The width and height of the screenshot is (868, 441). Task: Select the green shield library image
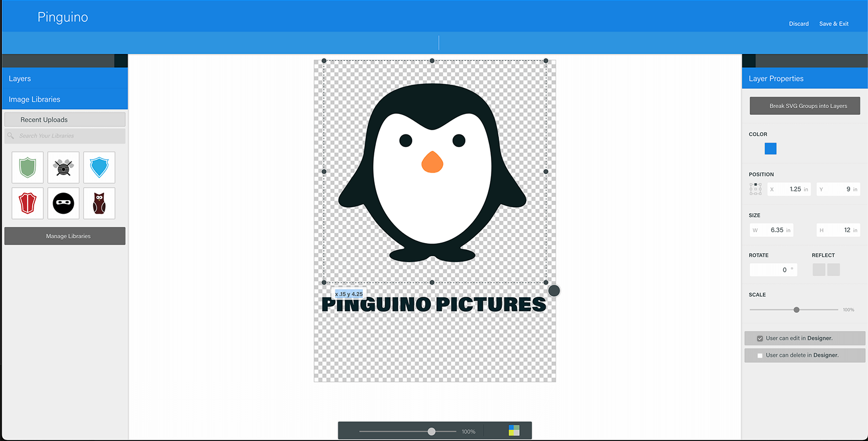(x=28, y=168)
